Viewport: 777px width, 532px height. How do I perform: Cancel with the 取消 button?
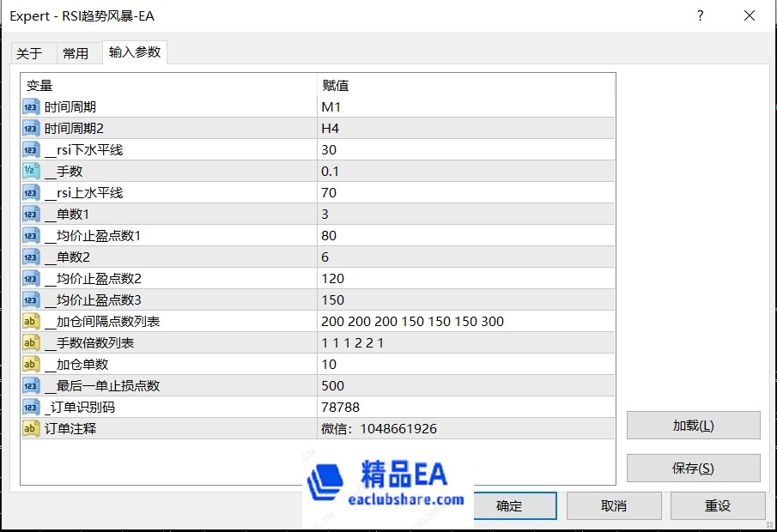coord(614,505)
